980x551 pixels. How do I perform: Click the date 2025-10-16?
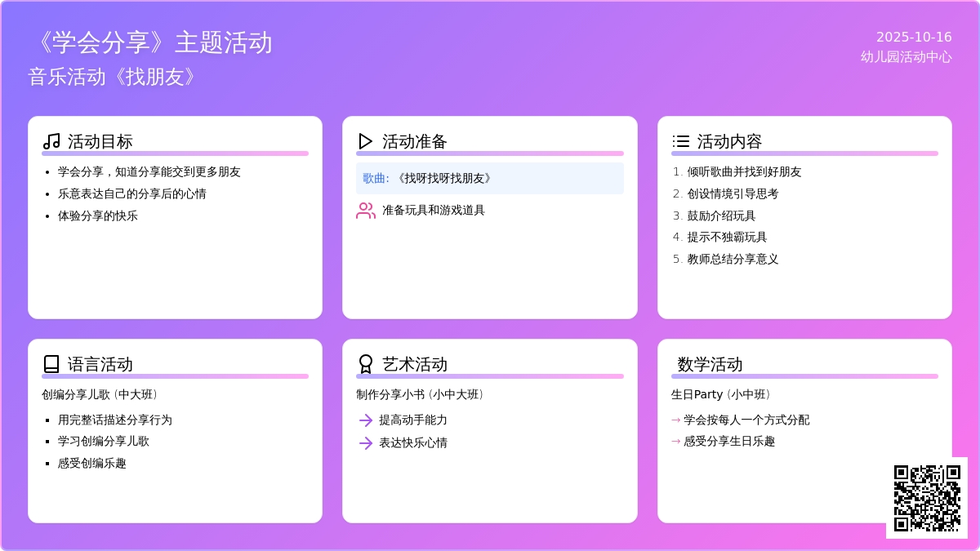[914, 37]
